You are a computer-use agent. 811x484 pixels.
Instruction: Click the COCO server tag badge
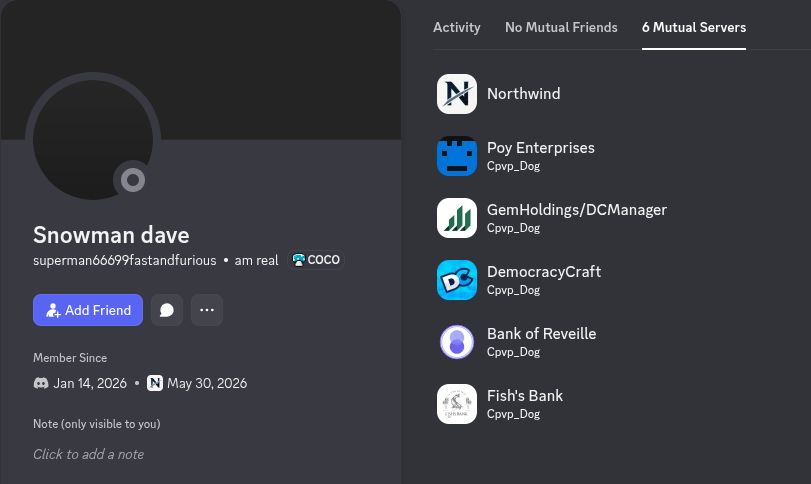316,260
